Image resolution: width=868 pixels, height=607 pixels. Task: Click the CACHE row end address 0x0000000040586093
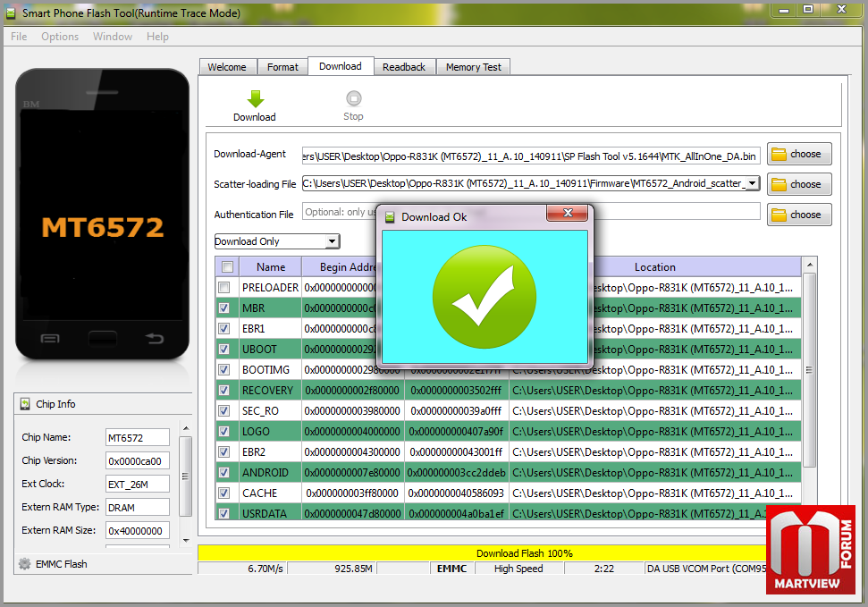coord(456,493)
